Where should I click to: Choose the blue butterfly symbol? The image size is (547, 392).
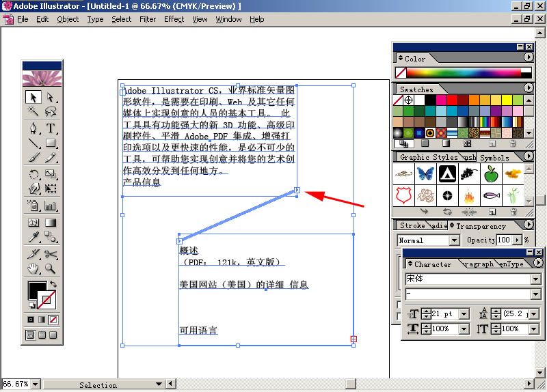(425, 173)
